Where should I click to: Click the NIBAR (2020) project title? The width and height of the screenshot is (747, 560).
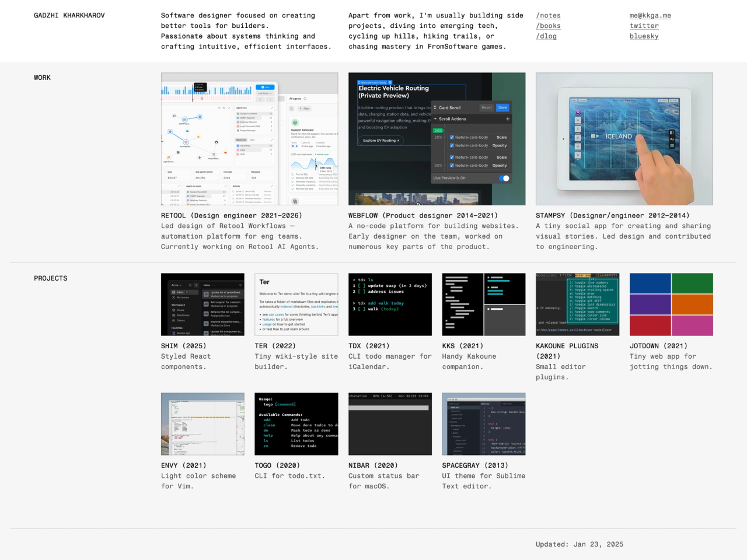coord(373,466)
